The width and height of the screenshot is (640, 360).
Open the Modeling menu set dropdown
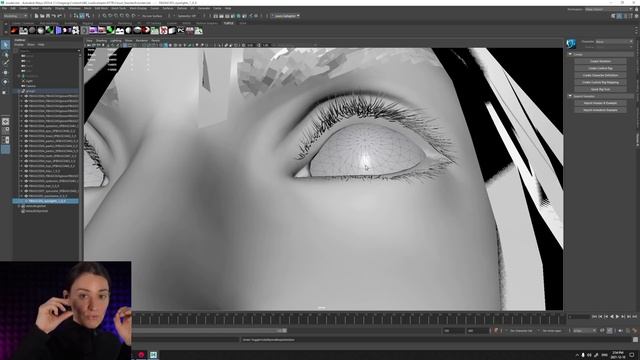tap(14, 16)
